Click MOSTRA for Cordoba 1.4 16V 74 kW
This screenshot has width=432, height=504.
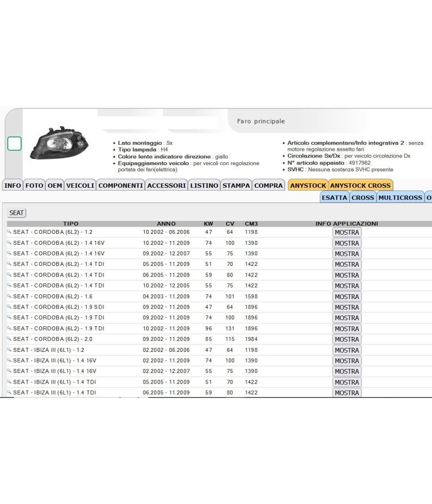pyautogui.click(x=347, y=243)
